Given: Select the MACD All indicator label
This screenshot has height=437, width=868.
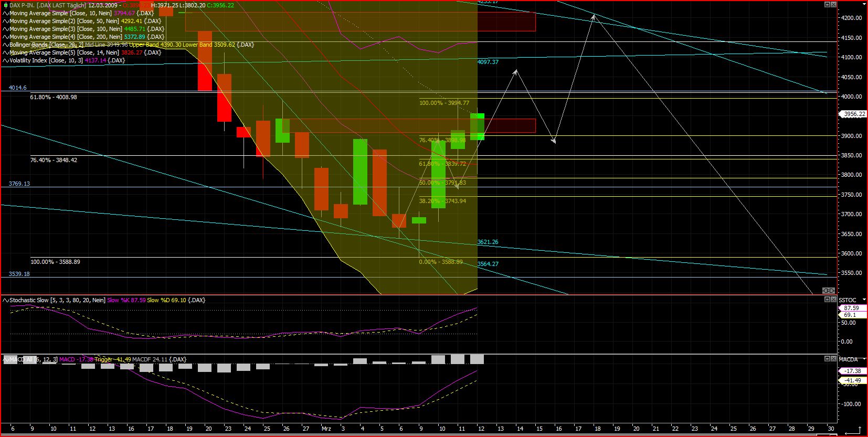Looking at the screenshot, I should [x=34, y=359].
